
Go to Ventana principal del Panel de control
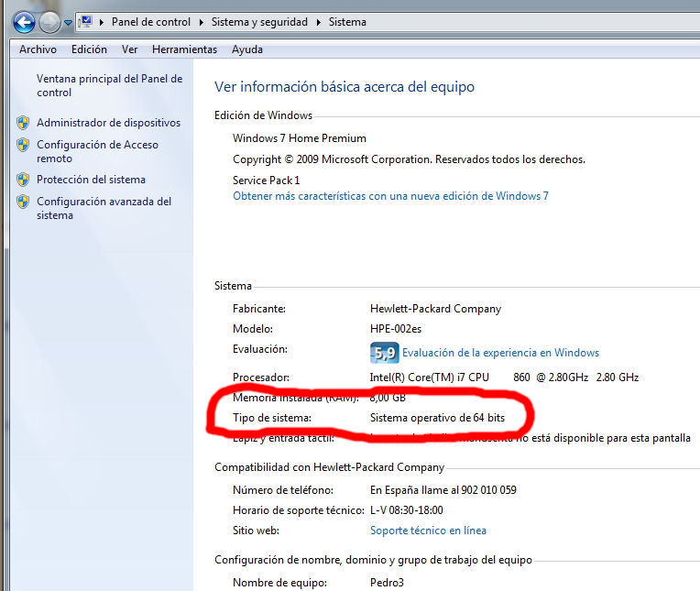109,85
